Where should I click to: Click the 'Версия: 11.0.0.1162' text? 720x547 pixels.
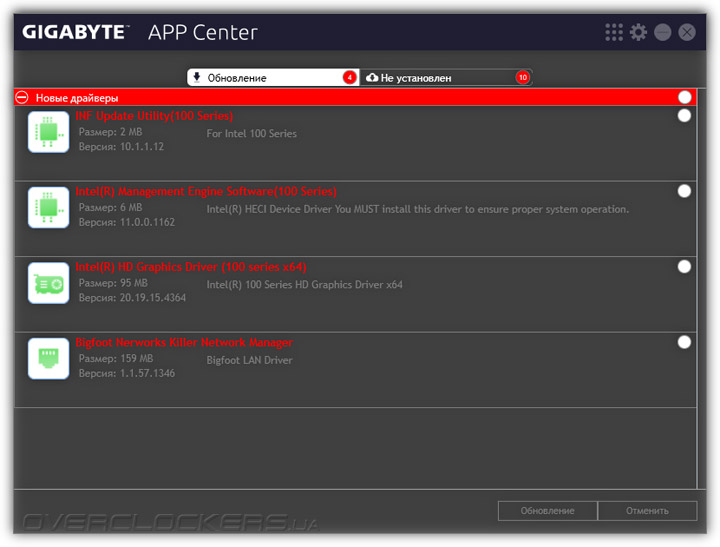pos(127,222)
